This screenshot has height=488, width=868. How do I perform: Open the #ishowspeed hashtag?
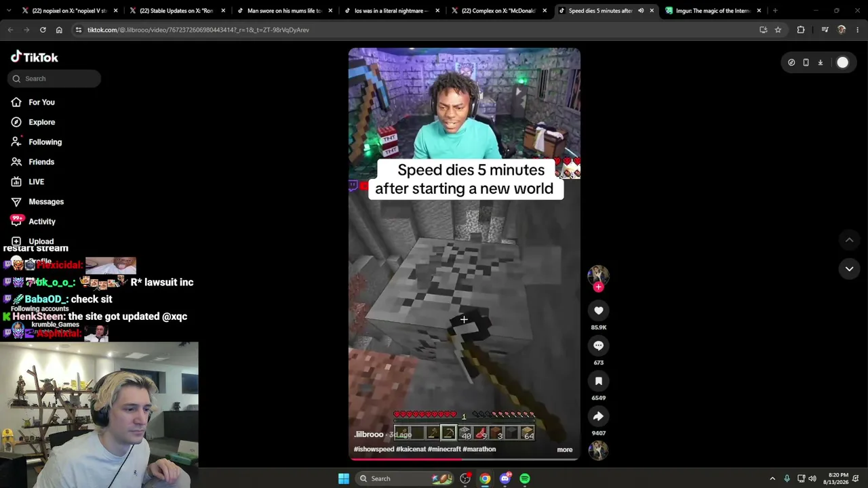[374, 449]
